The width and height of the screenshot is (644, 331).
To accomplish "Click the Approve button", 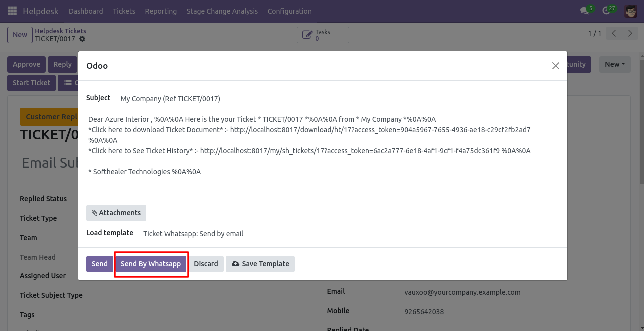I will tap(26, 64).
